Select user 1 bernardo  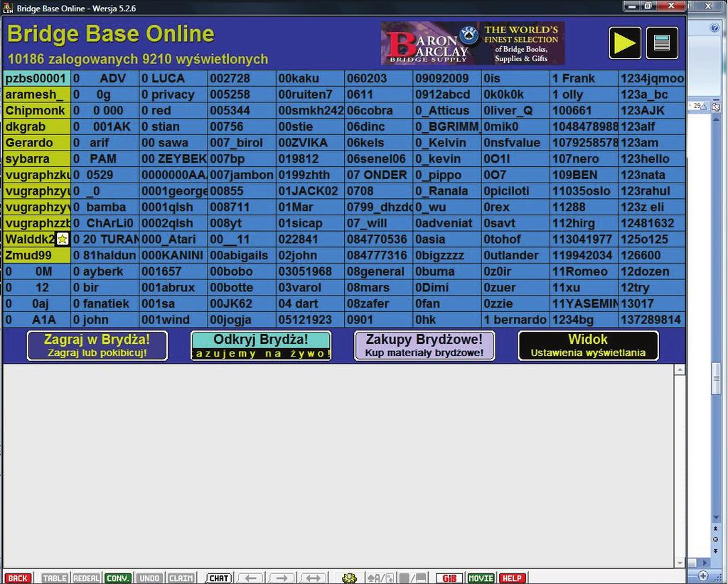[x=515, y=320]
